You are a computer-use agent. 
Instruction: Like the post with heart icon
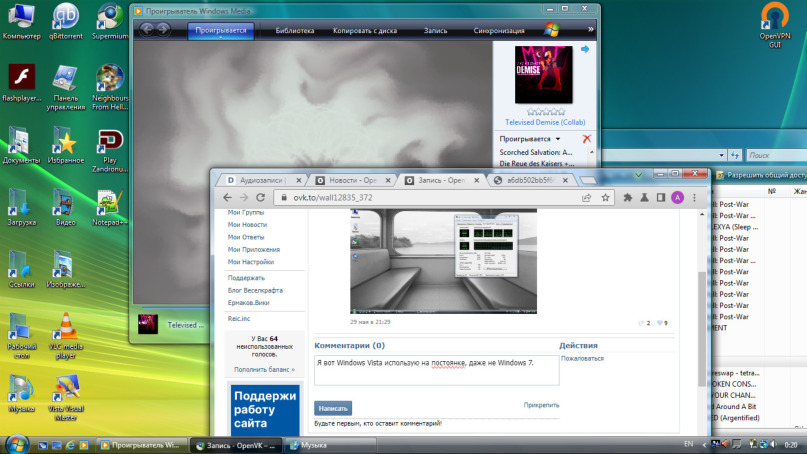(x=658, y=323)
